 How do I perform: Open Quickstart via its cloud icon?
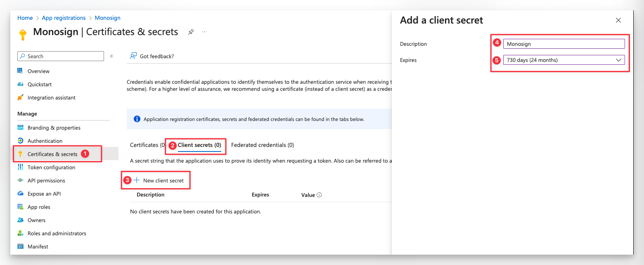point(20,84)
